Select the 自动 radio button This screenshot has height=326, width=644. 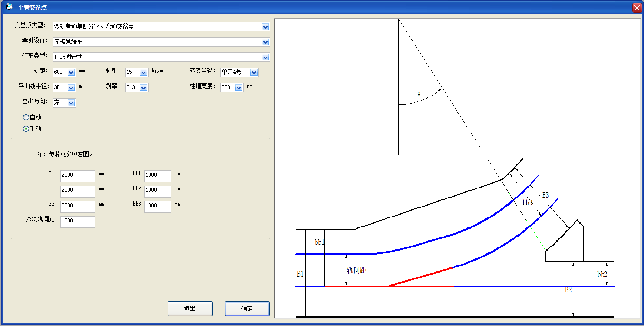coord(26,117)
